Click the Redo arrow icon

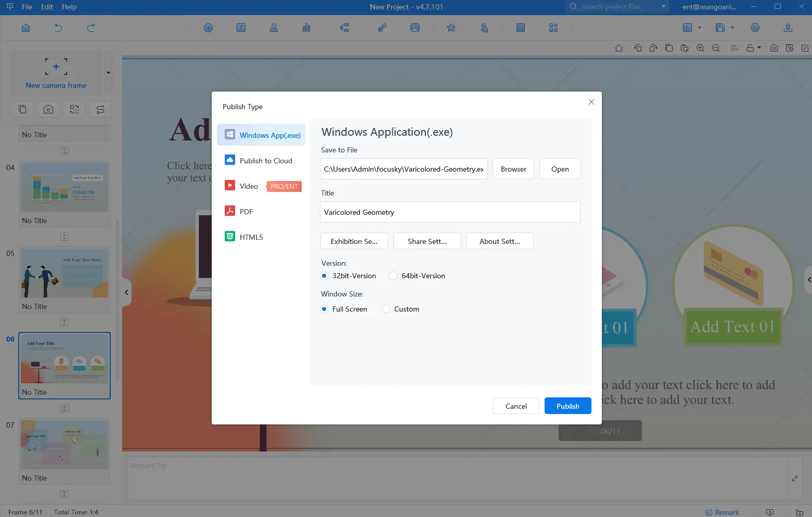pyautogui.click(x=91, y=28)
